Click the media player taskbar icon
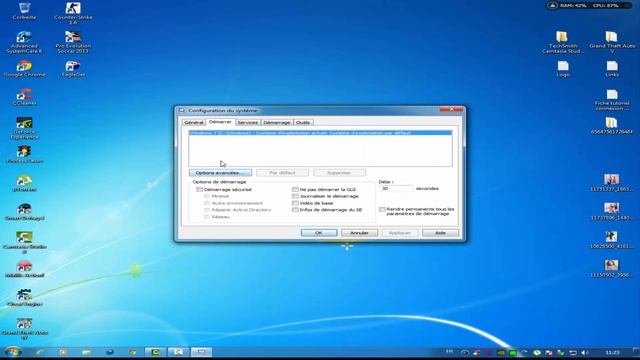Image resolution: width=640 pixels, height=360 pixels. 63,352
